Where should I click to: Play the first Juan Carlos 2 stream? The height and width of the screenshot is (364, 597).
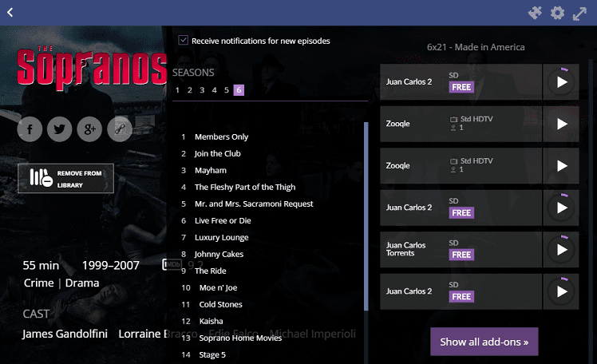[561, 82]
